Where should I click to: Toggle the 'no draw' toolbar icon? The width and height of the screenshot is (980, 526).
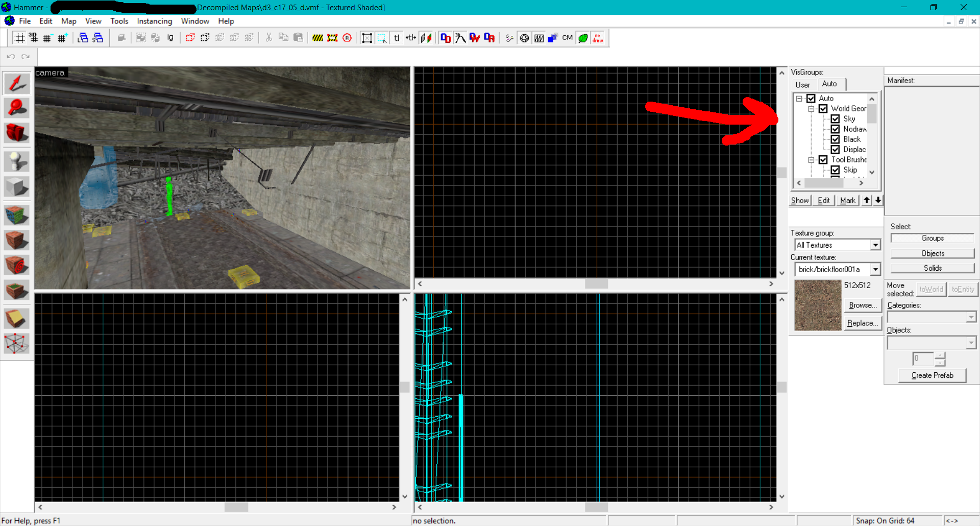(598, 38)
